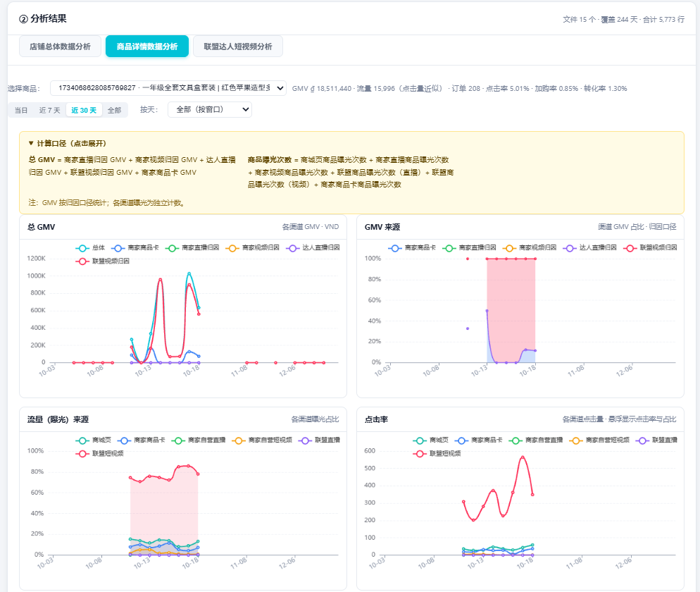The width and height of the screenshot is (700, 592).
Task: Click the 点击率 chart title
Action: point(376,419)
